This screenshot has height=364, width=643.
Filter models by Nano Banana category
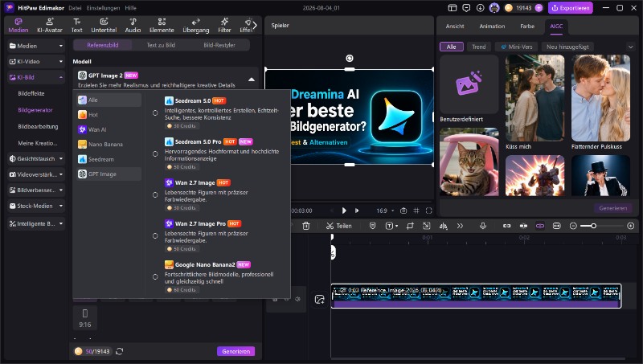tap(109, 145)
